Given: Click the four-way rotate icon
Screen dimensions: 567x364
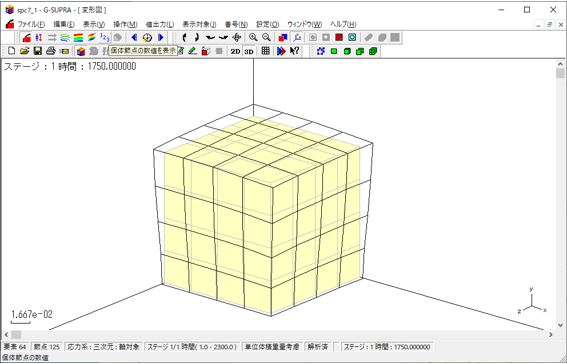Looking at the screenshot, I should (x=236, y=38).
